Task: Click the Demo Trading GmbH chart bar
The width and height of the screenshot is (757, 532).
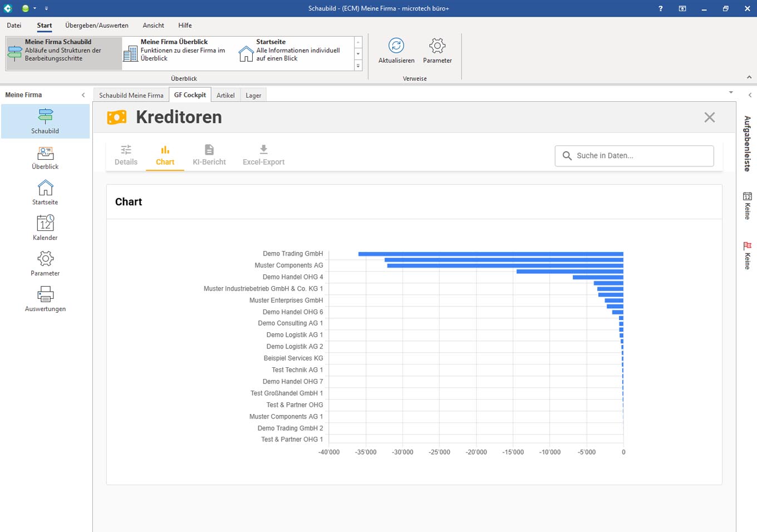Action: [x=490, y=254]
